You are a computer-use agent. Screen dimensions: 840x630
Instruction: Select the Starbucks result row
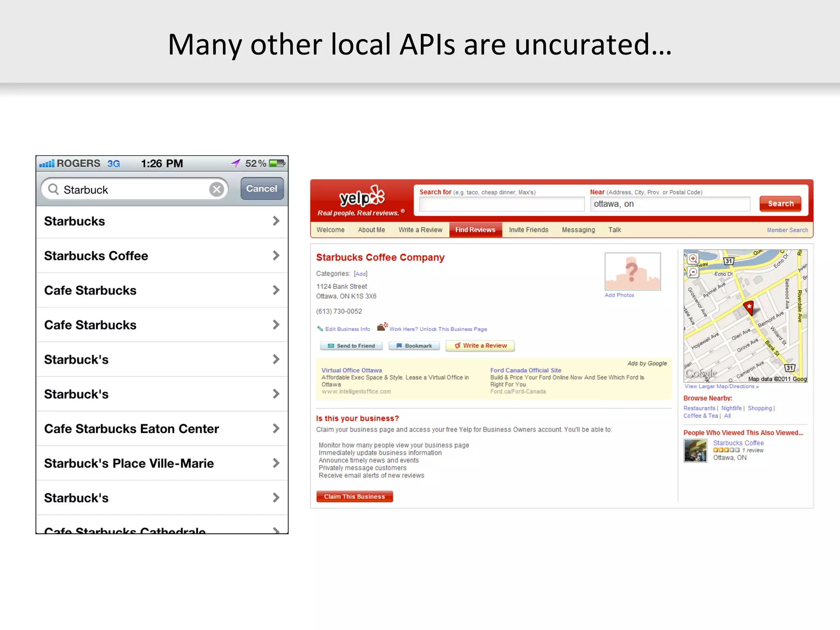pyautogui.click(x=162, y=221)
